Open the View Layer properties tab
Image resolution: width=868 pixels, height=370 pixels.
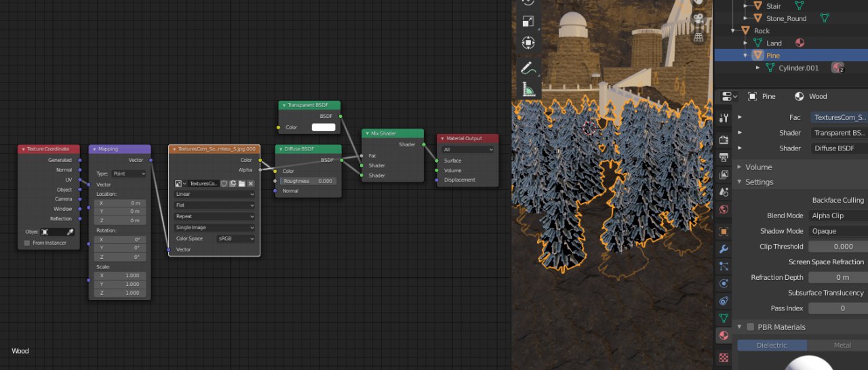[x=724, y=175]
